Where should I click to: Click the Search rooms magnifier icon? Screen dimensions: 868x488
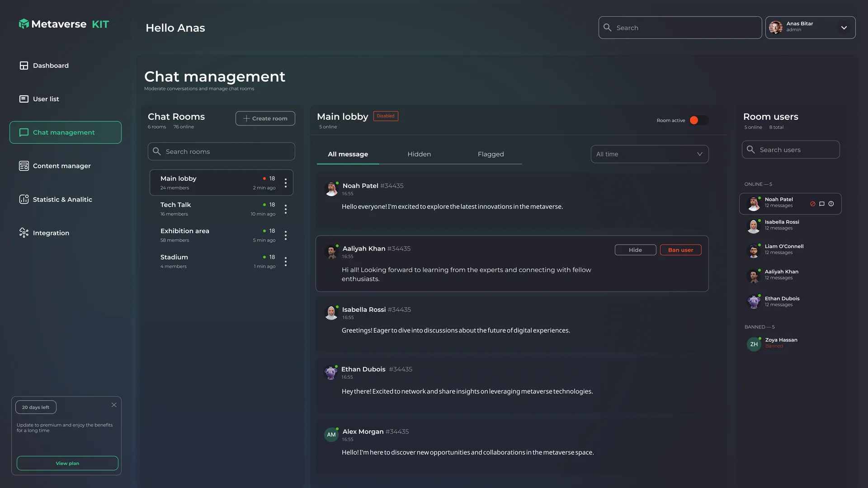[157, 151]
